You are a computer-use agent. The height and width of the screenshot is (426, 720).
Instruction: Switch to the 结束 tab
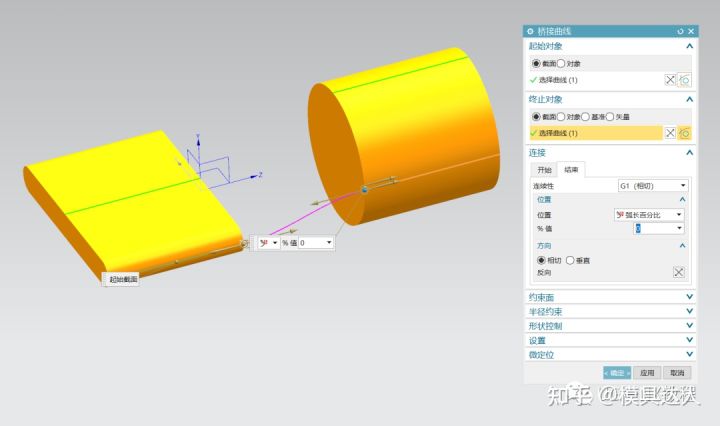571,169
